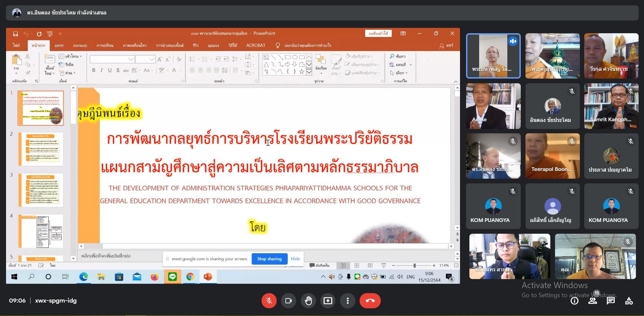Increase font size with the larger A icon
This screenshot has height=316, width=644.
(x=160, y=59)
